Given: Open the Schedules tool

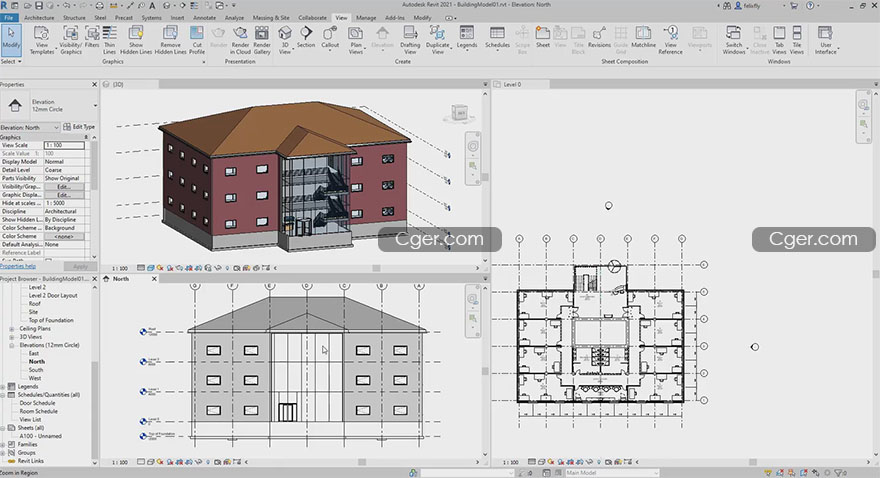Looking at the screenshot, I should (497, 37).
